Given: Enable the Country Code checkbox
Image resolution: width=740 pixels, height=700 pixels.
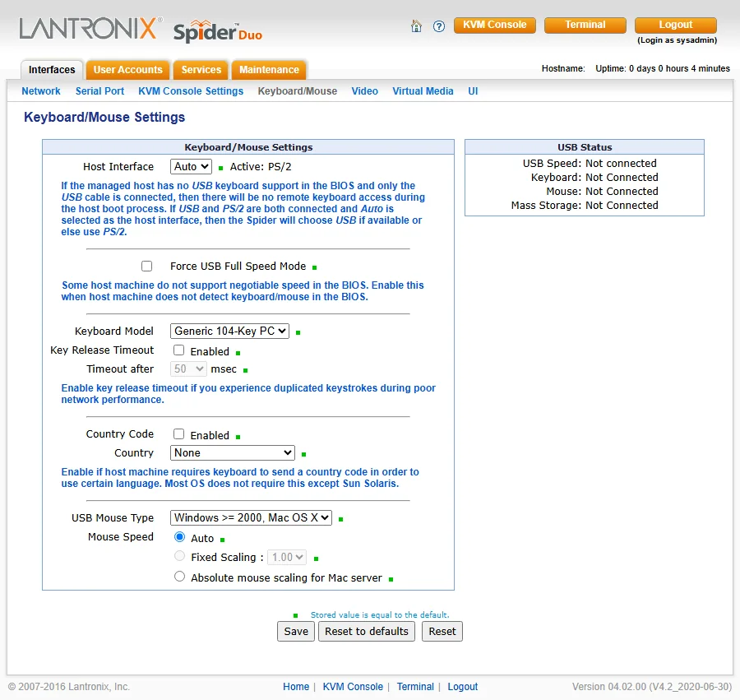Looking at the screenshot, I should coord(179,433).
